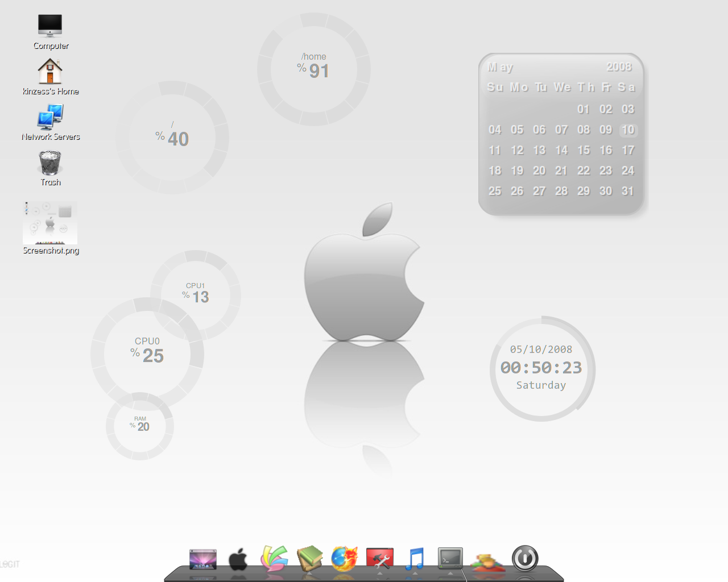
Task: Launch Firefox from the dock
Action: 345,558
